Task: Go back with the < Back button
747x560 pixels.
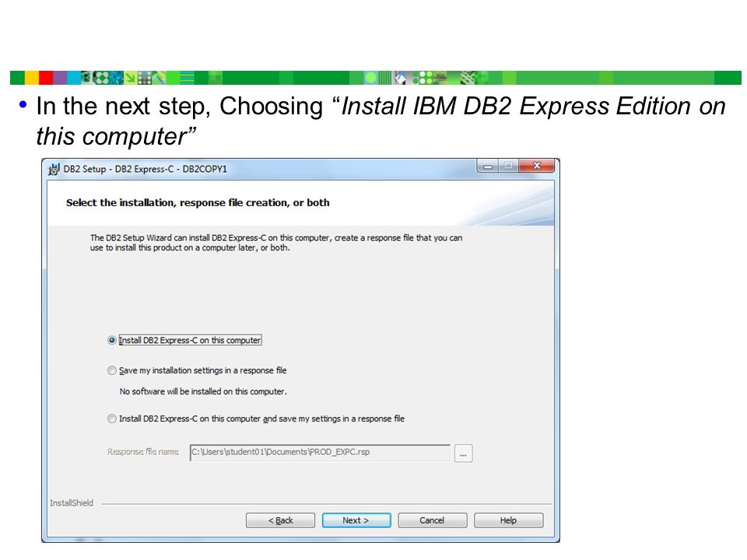Action: pos(280,520)
